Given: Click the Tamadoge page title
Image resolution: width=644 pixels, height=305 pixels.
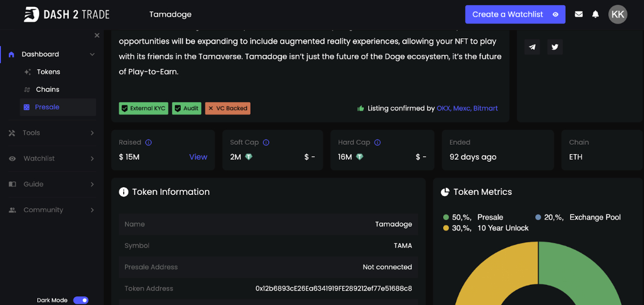Looking at the screenshot, I should click(170, 14).
